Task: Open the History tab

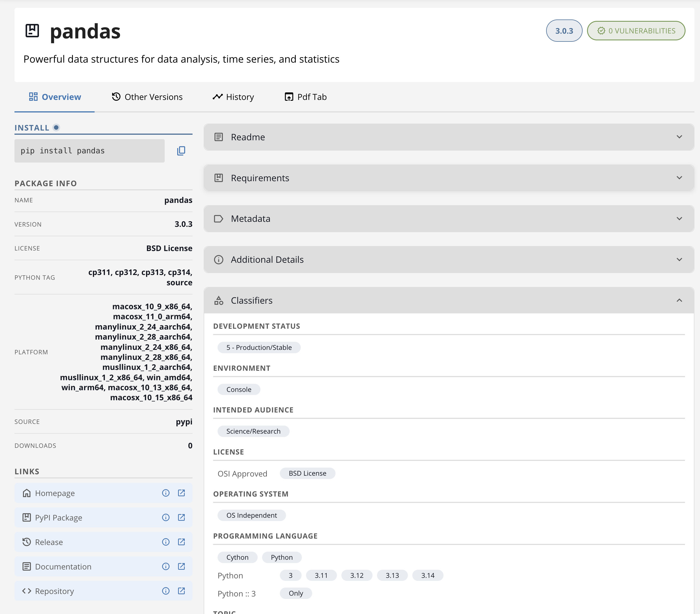Action: pyautogui.click(x=233, y=97)
